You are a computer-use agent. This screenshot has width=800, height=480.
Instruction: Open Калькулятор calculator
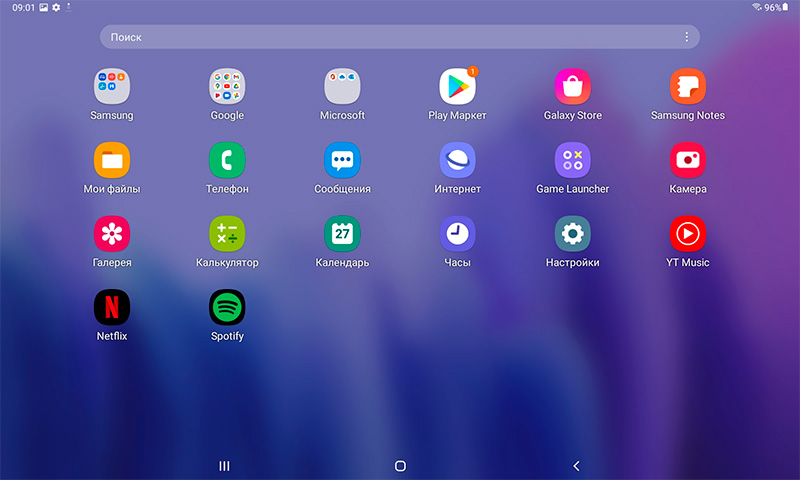(227, 234)
